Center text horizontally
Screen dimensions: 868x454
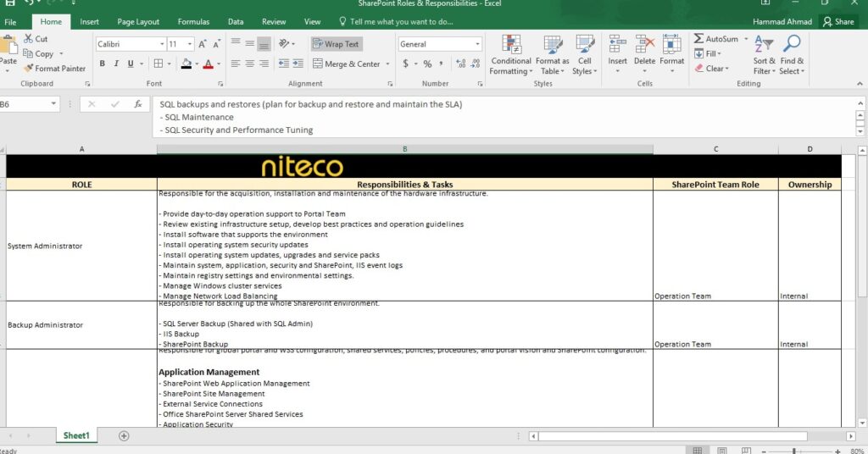pyautogui.click(x=250, y=64)
